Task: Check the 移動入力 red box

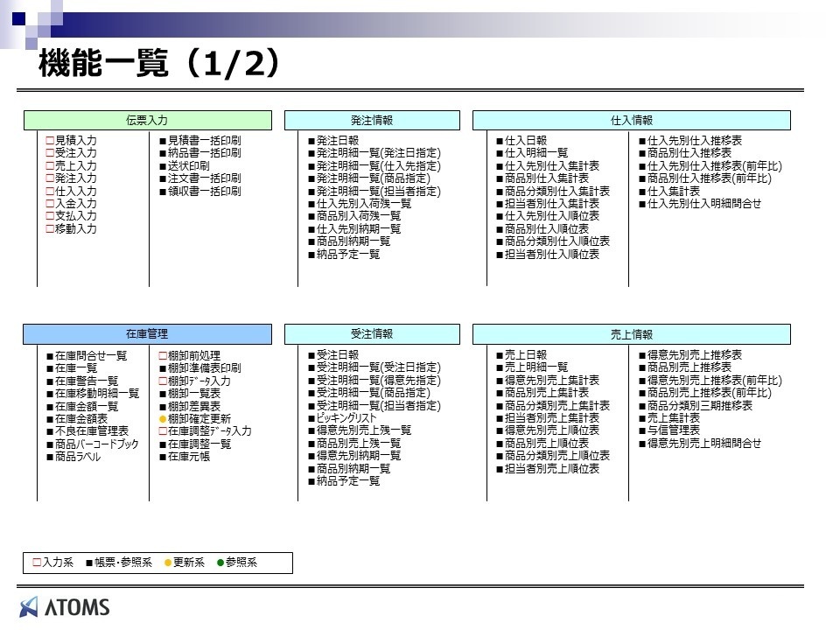Action: click(x=50, y=229)
